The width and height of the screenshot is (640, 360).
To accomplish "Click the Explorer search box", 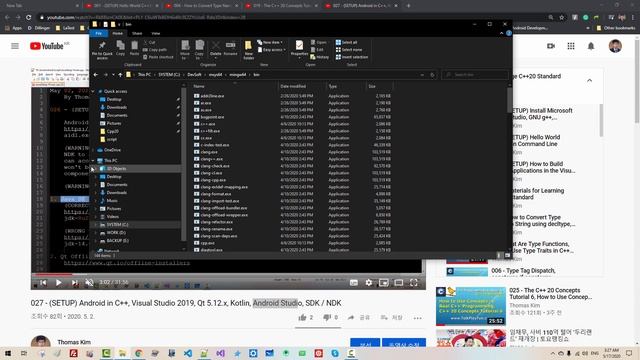I will (x=476, y=75).
